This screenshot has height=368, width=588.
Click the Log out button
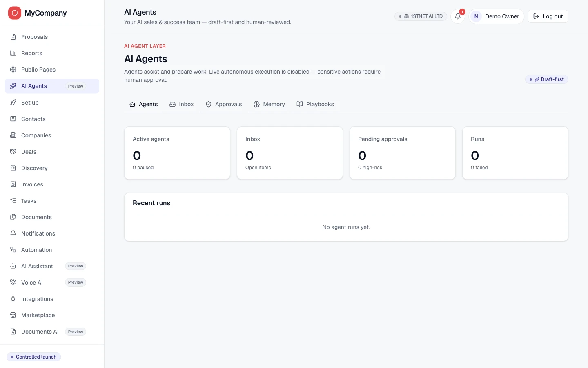(548, 16)
